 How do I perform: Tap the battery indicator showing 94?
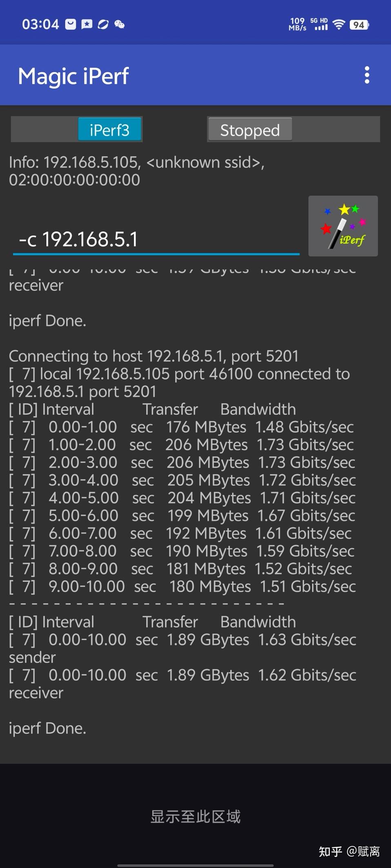[359, 24]
